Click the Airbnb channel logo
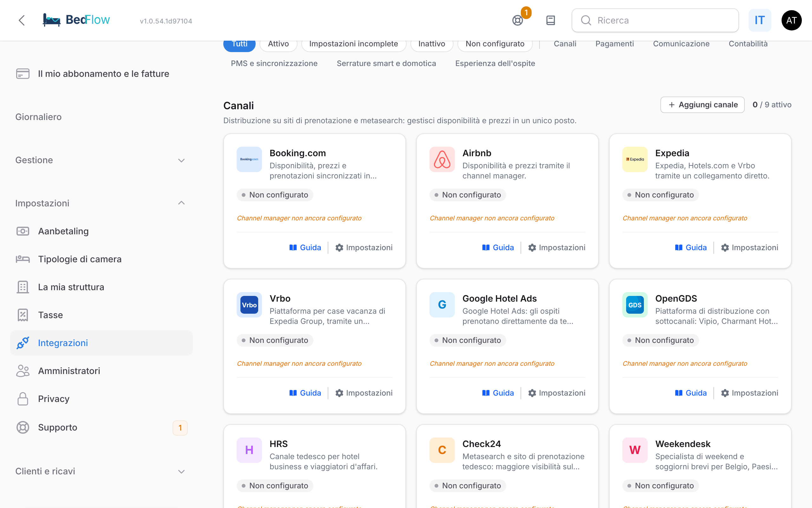This screenshot has width=812, height=508. coord(442,159)
